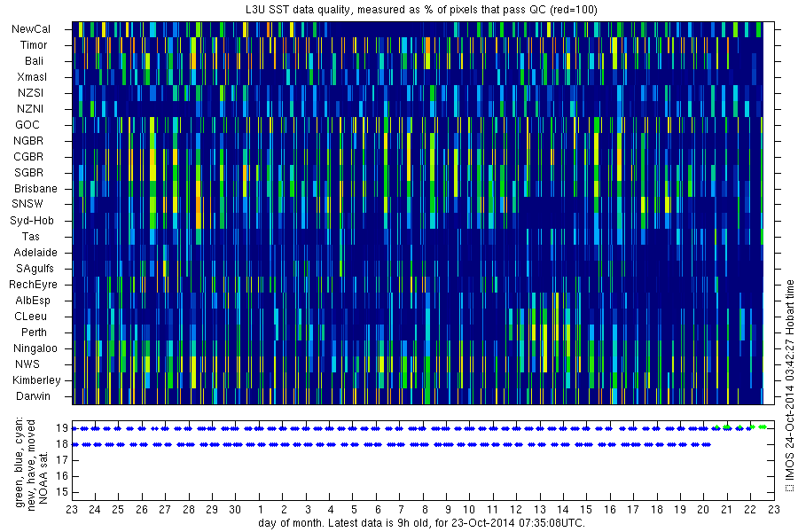The height and width of the screenshot is (532, 798).
Task: Click the XmasI region label
Action: click(32, 77)
